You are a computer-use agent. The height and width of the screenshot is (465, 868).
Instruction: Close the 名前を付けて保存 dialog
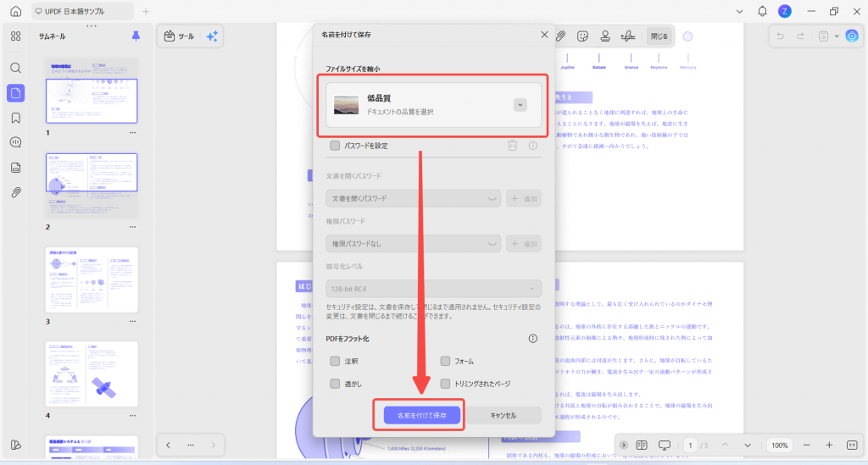point(544,35)
